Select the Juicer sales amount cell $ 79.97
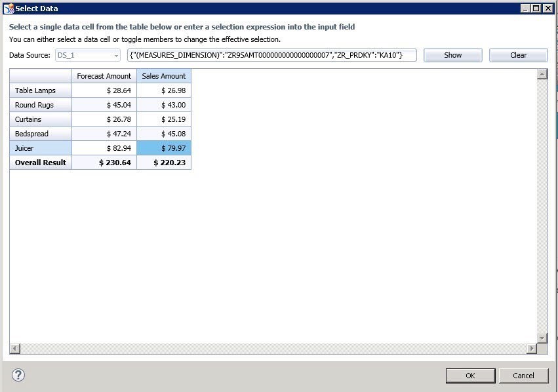 pyautogui.click(x=164, y=148)
